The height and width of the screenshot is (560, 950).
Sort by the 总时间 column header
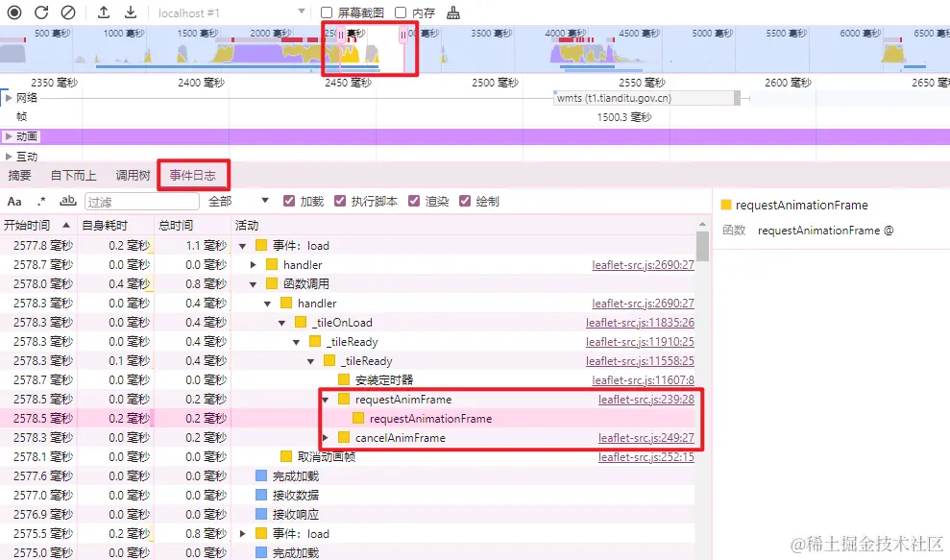click(x=192, y=226)
